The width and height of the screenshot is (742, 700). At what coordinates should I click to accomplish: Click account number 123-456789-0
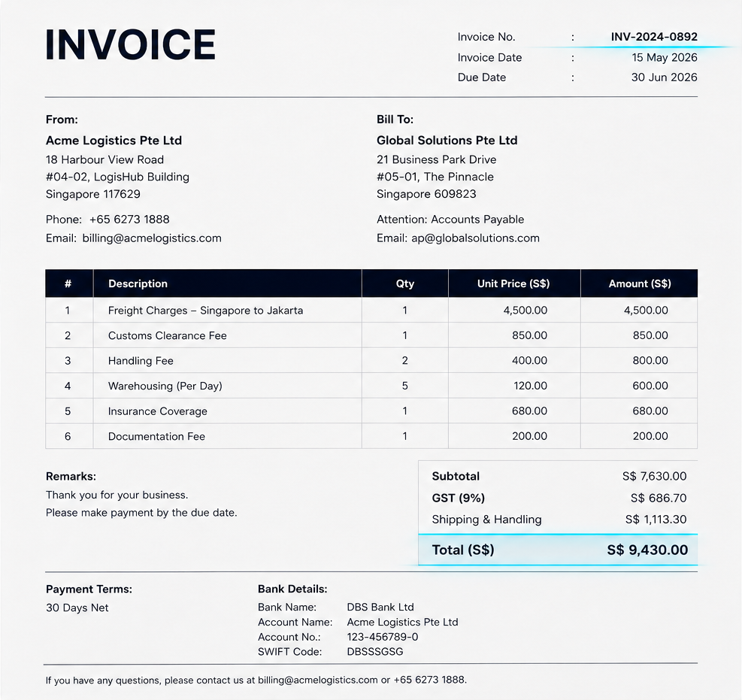pyautogui.click(x=383, y=637)
